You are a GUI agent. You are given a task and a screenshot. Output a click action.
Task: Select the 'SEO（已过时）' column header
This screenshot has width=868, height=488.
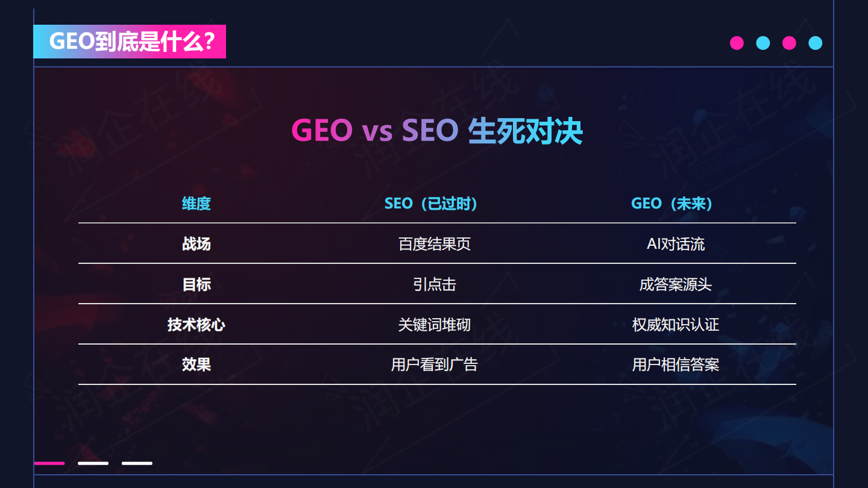tap(434, 204)
